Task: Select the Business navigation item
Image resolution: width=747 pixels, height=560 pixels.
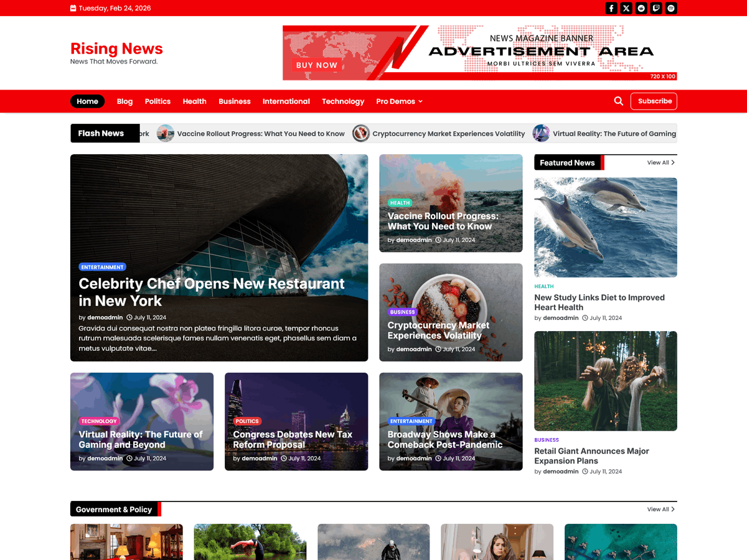Action: point(235,101)
